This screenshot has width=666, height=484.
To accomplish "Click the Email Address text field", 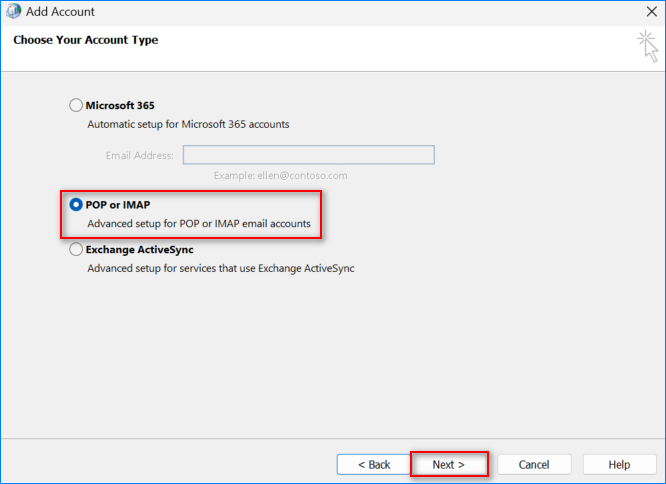I will [x=308, y=155].
